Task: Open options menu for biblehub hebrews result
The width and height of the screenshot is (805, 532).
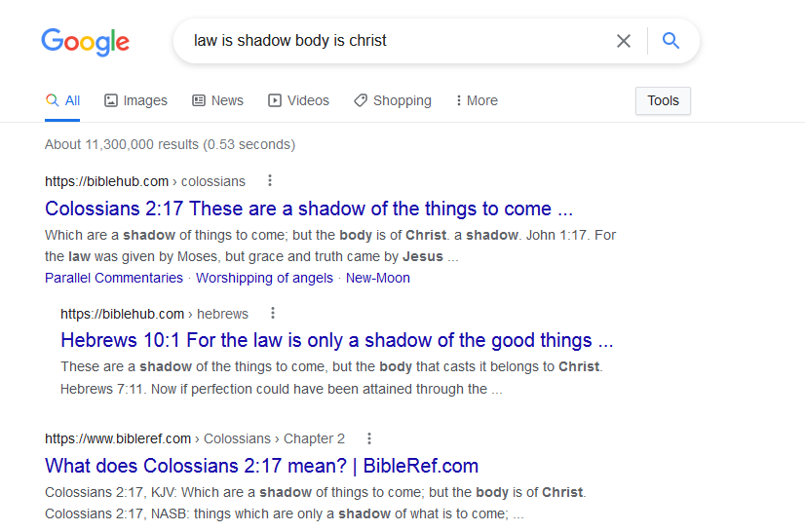Action: (x=273, y=313)
